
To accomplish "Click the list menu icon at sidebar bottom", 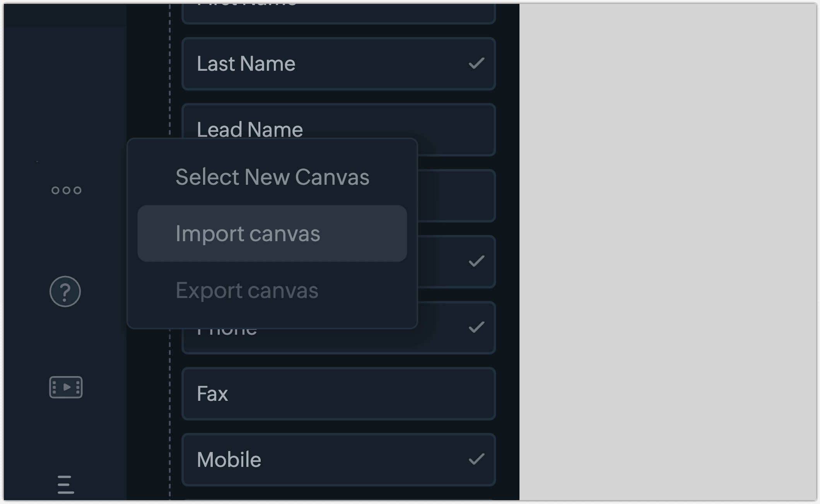I will 66,485.
